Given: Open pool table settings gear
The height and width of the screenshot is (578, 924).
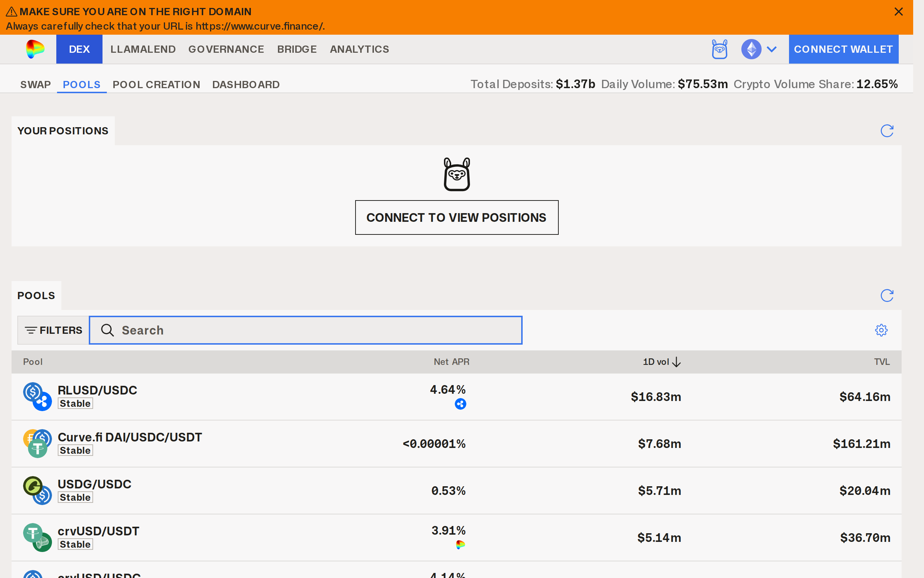Looking at the screenshot, I should tap(881, 330).
